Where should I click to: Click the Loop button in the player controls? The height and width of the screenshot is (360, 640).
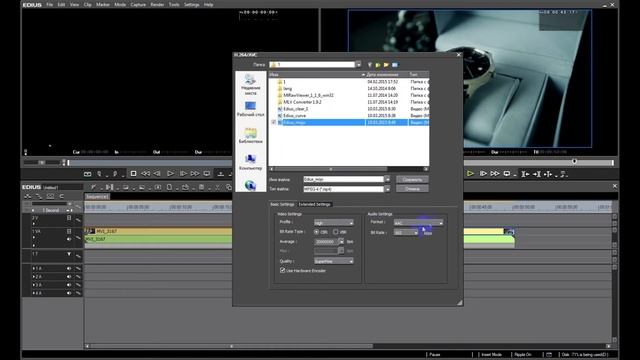coord(207,173)
